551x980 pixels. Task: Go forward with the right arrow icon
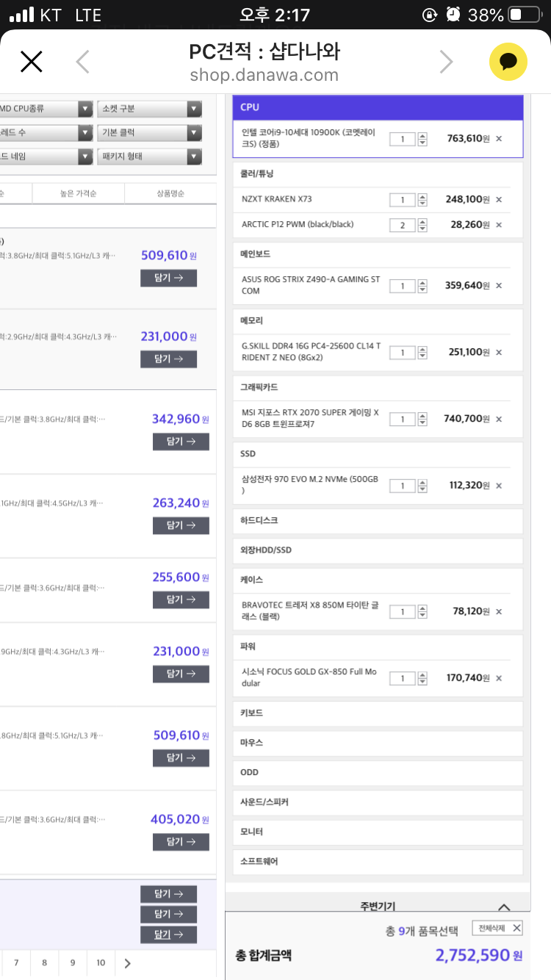446,62
